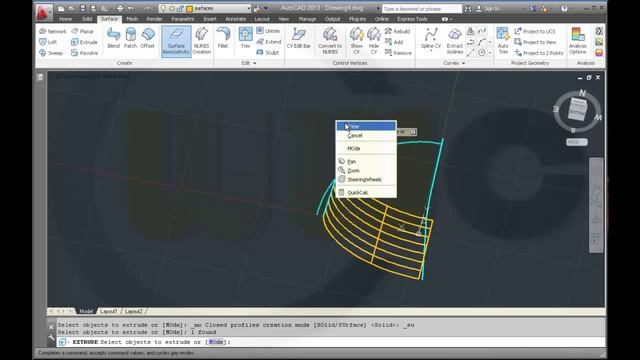
Task: Click Add control vertices
Action: [x=394, y=42]
